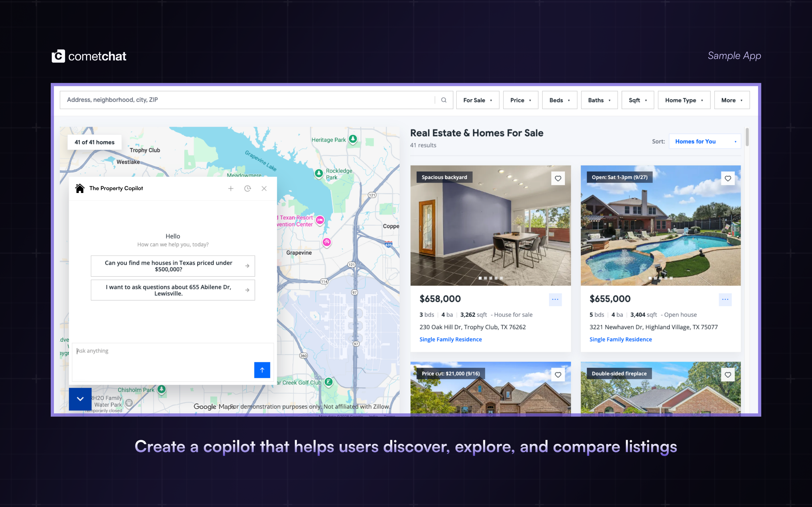Image resolution: width=812 pixels, height=507 pixels.
Task: Ask about houses in Texas under $500,000
Action: [x=173, y=266]
